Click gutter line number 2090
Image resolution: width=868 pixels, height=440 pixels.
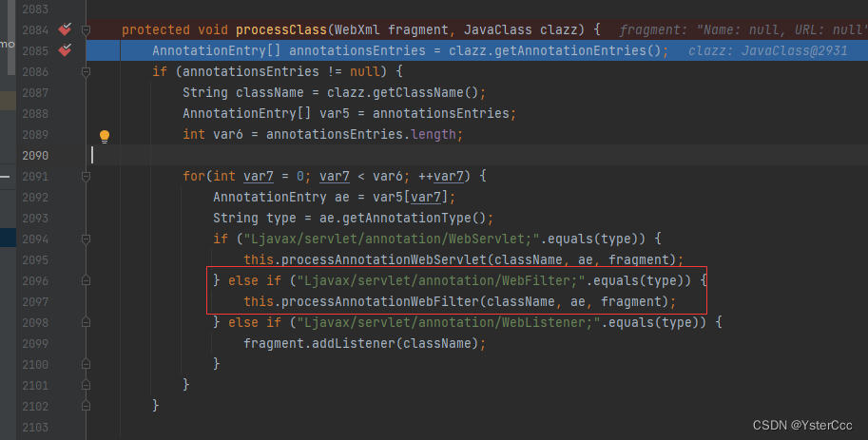[x=35, y=156]
